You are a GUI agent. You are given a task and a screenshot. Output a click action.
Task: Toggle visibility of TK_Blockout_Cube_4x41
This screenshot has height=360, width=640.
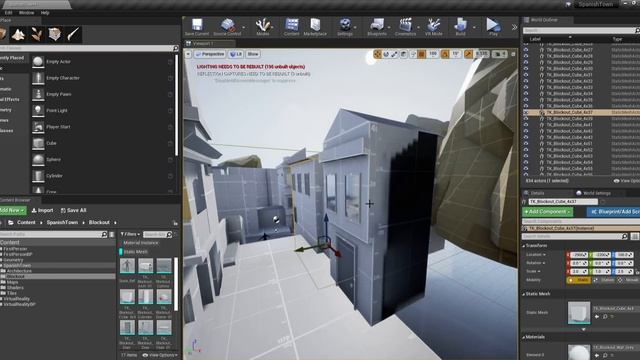point(526,125)
